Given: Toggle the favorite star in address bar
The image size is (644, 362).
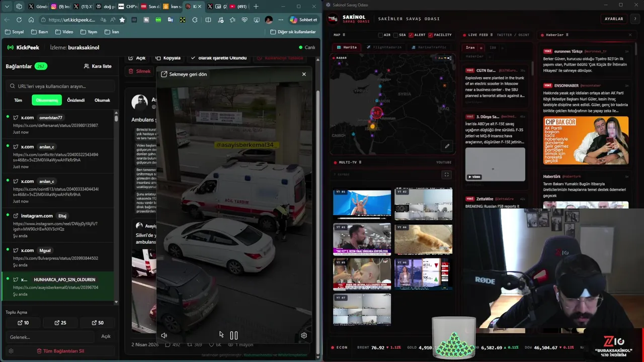Looking at the screenshot, I should tap(122, 20).
